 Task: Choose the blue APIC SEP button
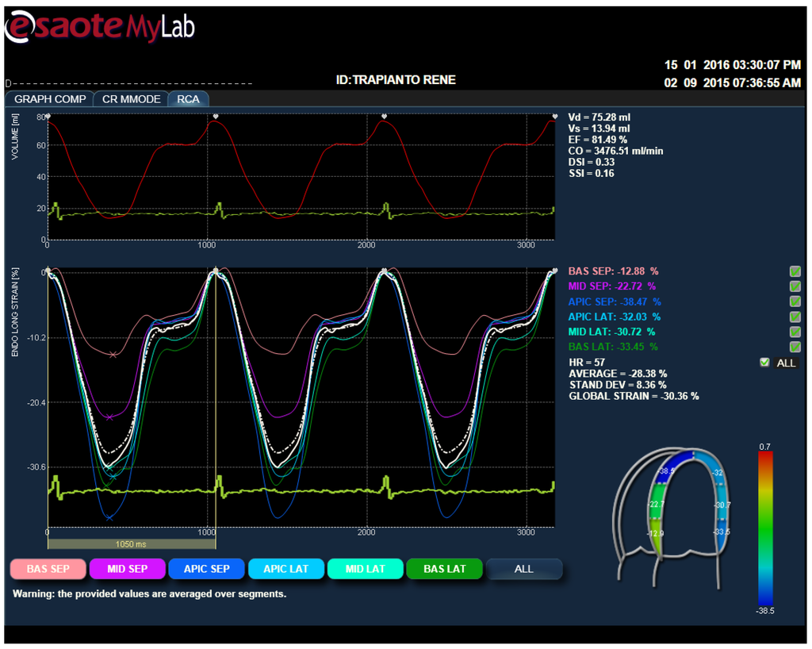tap(207, 569)
